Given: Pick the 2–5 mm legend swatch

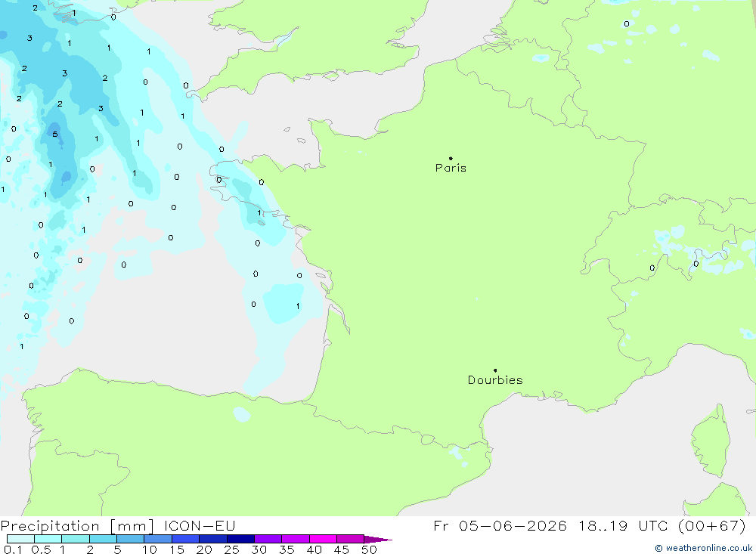Looking at the screenshot, I should click(x=103, y=539).
